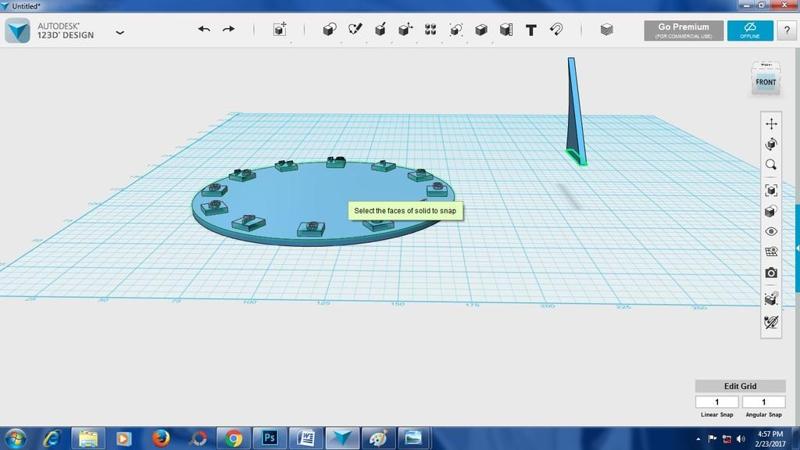The image size is (800, 450).
Task: Open Internet Explorer from the taskbar
Action: pos(52,439)
